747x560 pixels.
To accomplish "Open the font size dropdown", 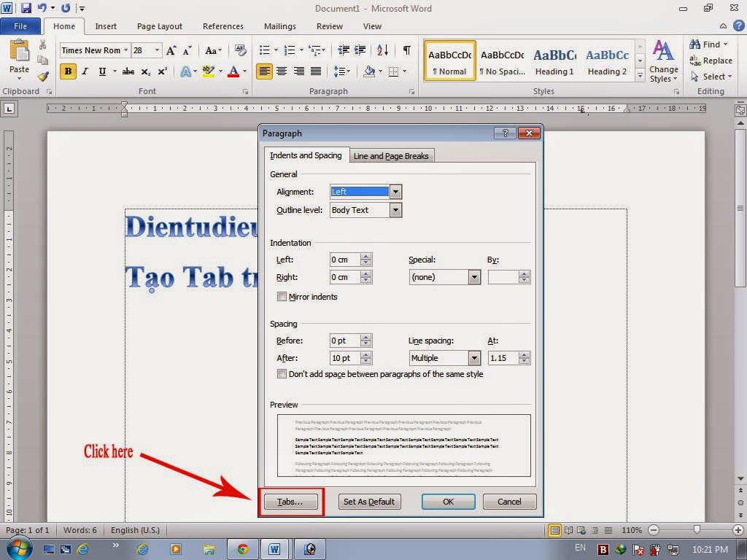I will (155, 50).
